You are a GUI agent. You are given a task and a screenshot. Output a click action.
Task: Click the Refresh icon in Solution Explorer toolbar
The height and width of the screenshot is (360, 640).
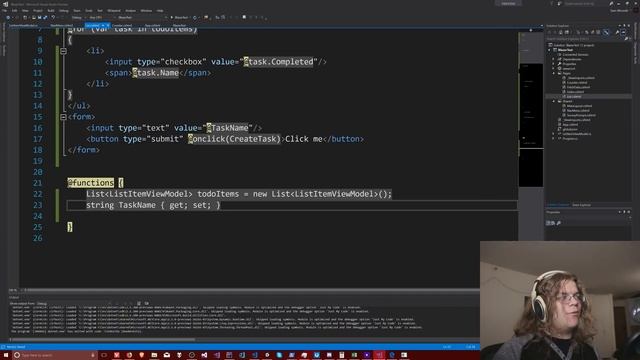[592, 32]
